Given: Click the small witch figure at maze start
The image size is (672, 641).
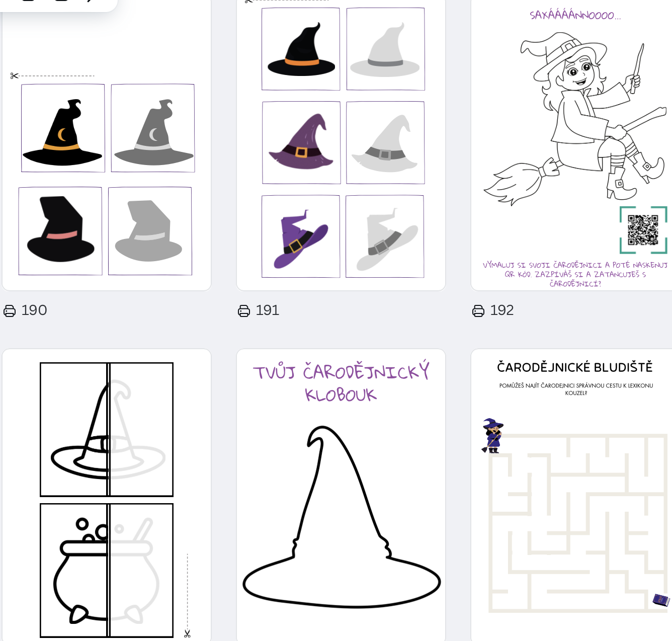Looking at the screenshot, I should click(x=492, y=436).
